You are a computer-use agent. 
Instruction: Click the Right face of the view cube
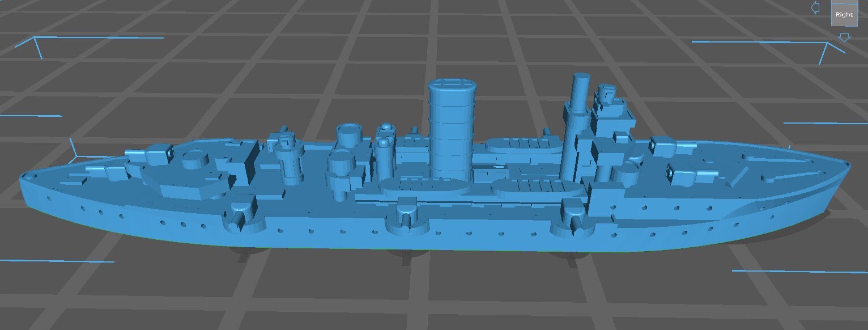pos(844,15)
